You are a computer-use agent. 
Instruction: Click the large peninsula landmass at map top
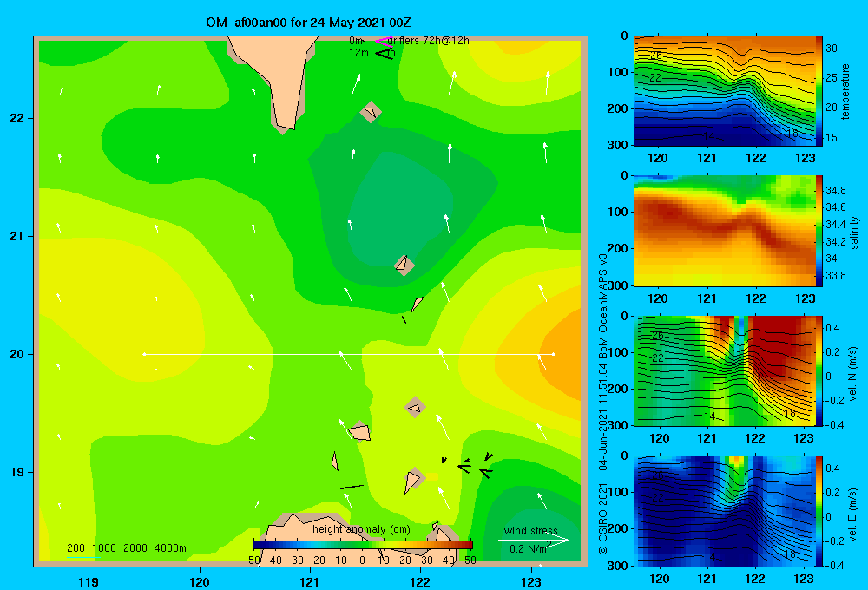pos(277,77)
